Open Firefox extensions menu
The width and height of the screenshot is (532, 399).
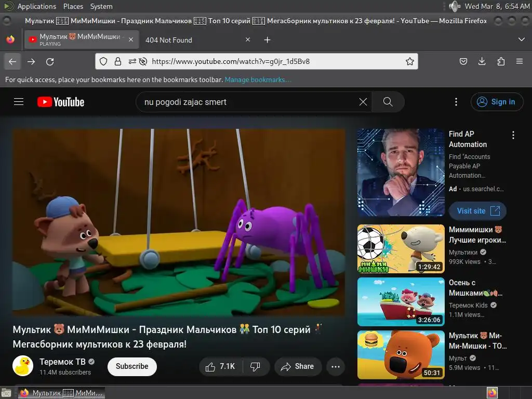point(501,61)
